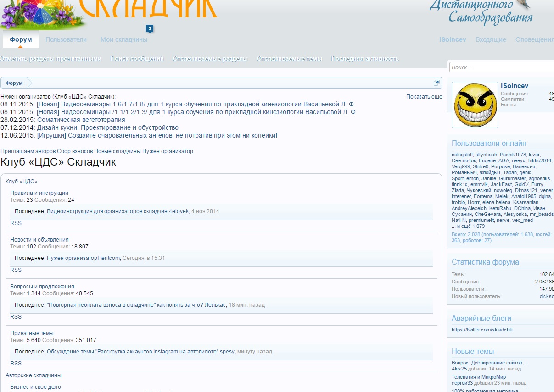Click the smiley avatar image
This screenshot has width=554, height=392.
point(475,105)
